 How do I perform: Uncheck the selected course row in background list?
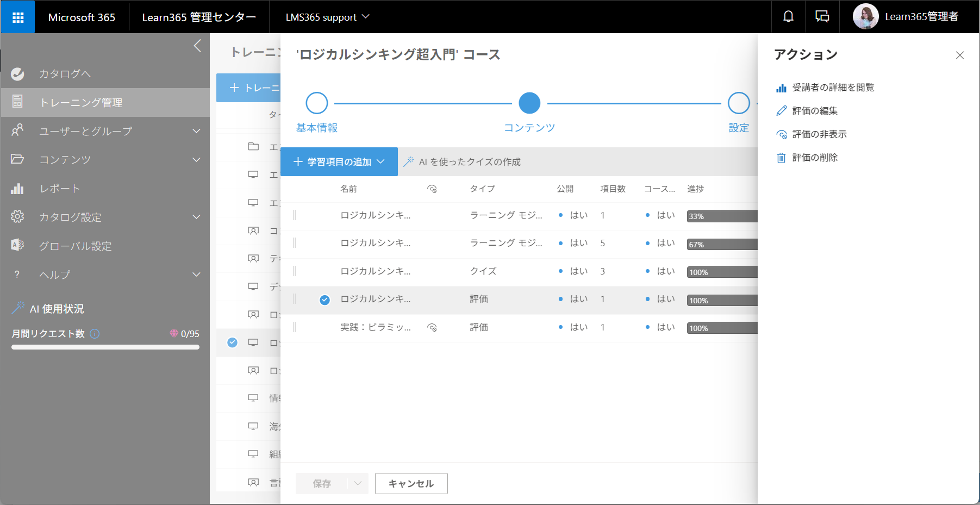coord(232,342)
